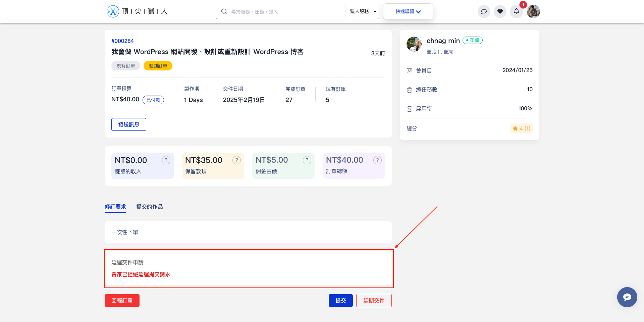The width and height of the screenshot is (644, 322).
Task: Open the notification bell icon
Action: [x=516, y=11]
